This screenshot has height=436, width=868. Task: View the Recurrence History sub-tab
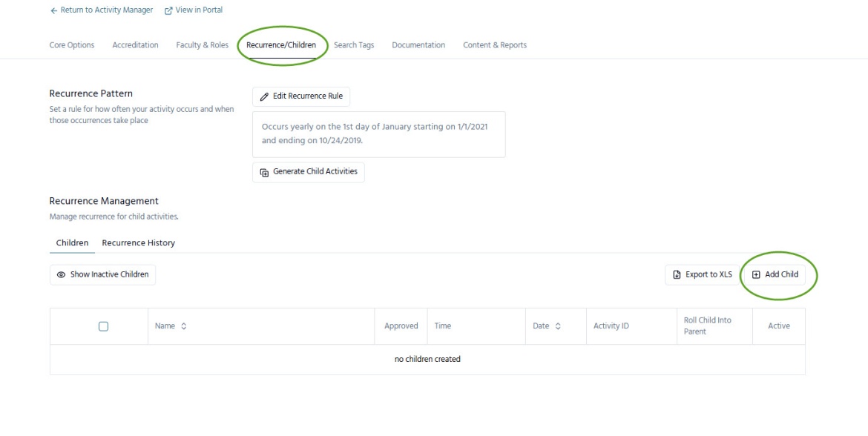[x=139, y=243]
